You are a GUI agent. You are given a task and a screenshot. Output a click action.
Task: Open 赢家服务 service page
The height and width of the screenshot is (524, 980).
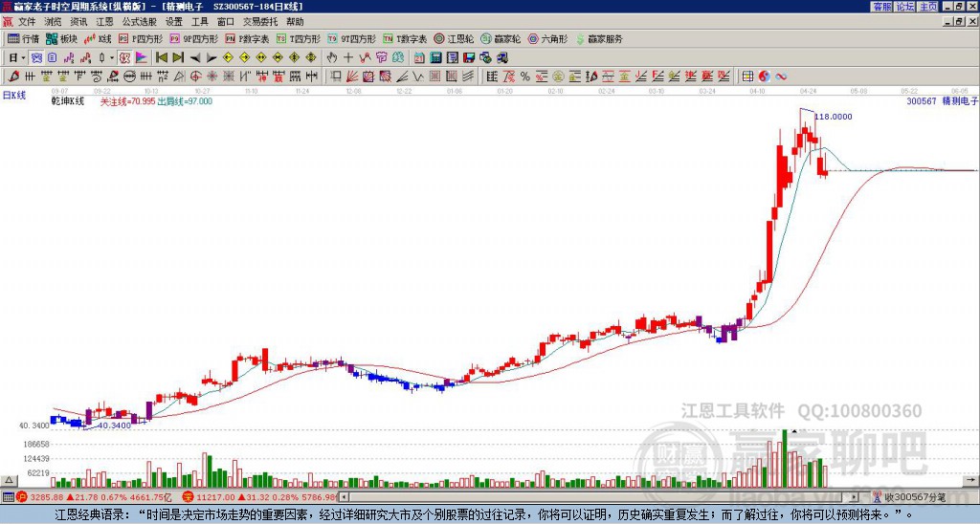tap(599, 38)
